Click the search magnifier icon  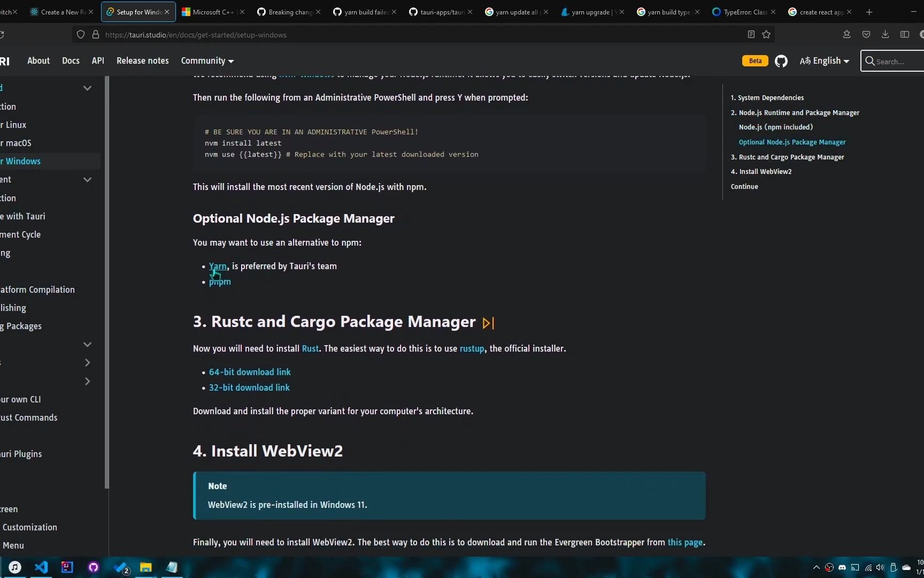pyautogui.click(x=870, y=61)
